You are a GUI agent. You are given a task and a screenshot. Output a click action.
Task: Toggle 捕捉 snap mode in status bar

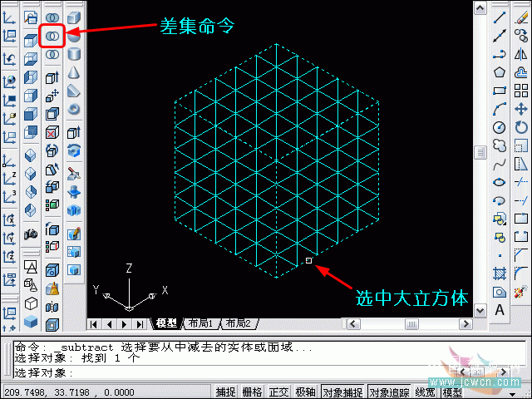tap(225, 392)
